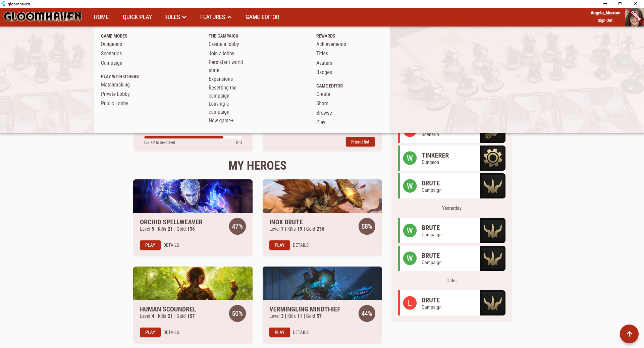Open the Friend list
Image resolution: width=644 pixels, height=348 pixels.
tap(360, 142)
